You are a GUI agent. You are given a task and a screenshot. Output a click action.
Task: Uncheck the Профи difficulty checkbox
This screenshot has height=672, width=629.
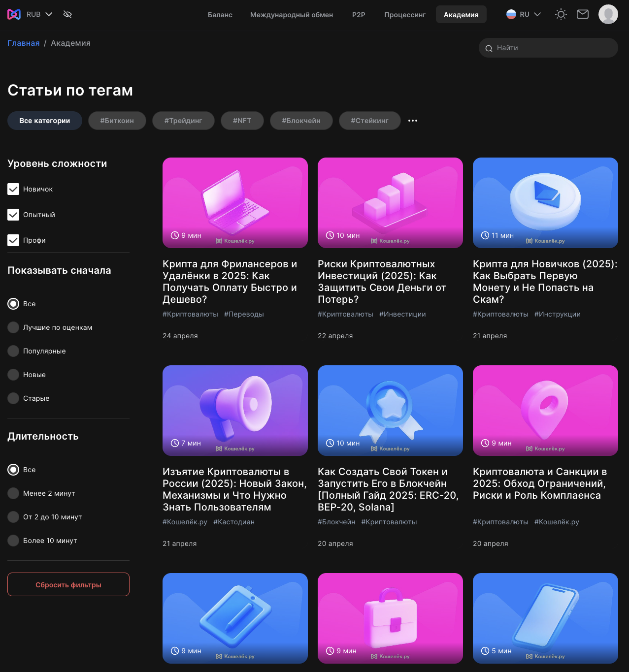click(x=13, y=240)
